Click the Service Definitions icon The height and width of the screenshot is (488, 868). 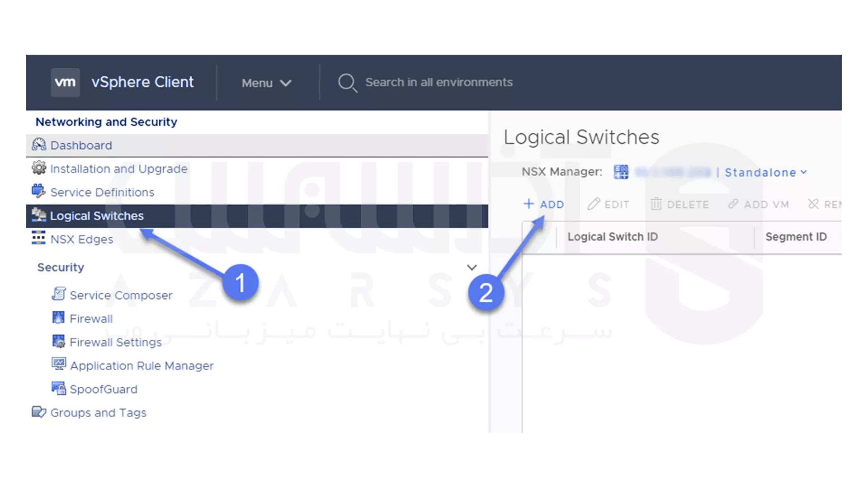click(39, 192)
